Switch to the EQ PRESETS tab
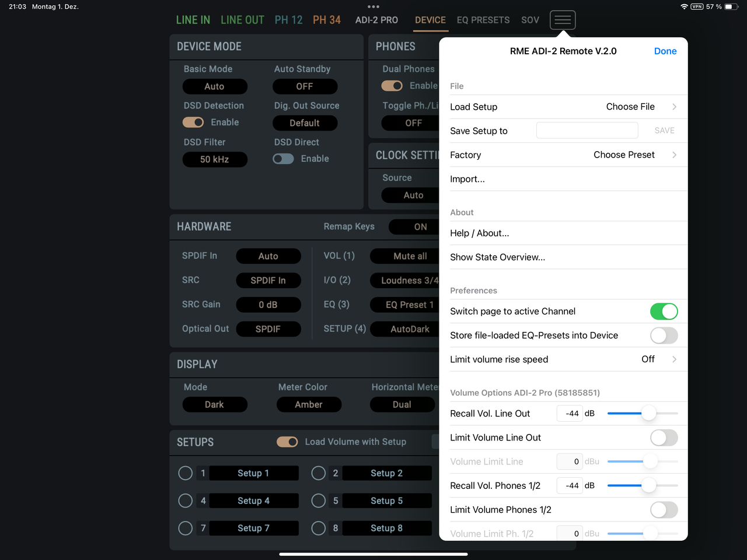 483,20
